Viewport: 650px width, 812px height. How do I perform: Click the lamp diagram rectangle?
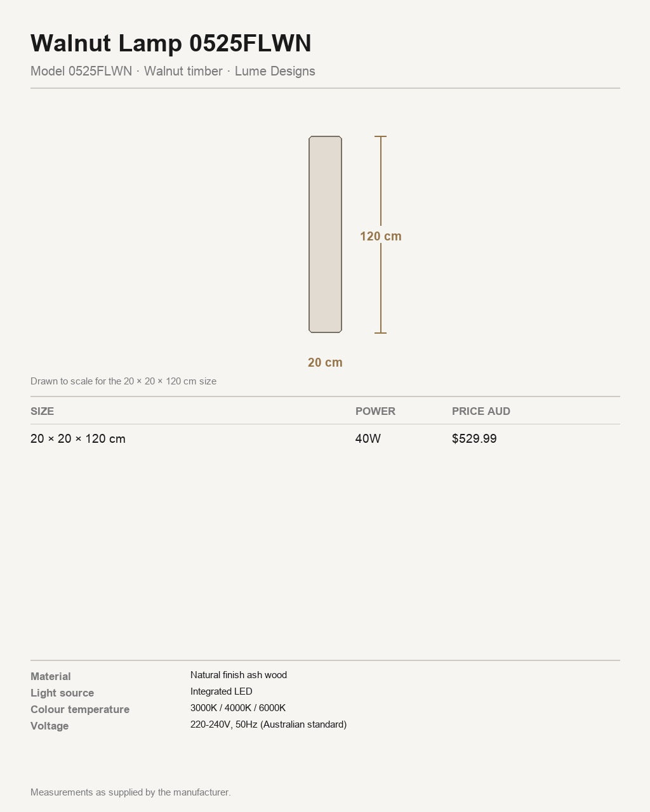click(x=325, y=234)
